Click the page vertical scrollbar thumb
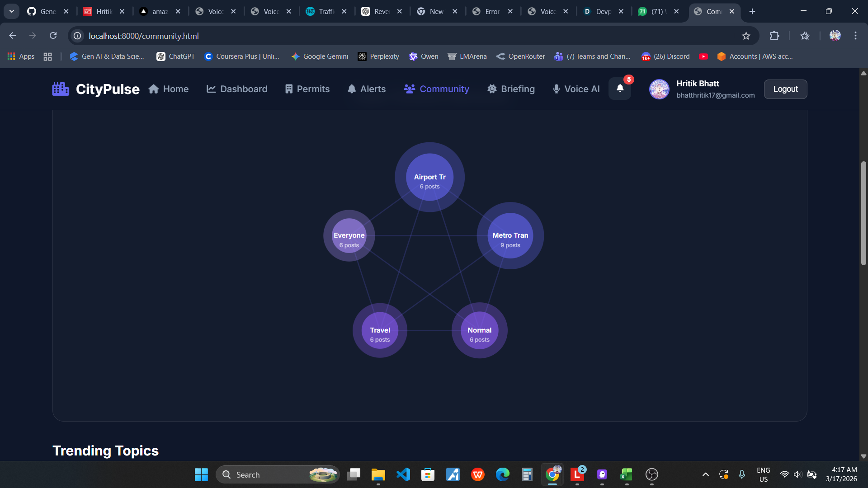868x488 pixels. click(x=863, y=212)
